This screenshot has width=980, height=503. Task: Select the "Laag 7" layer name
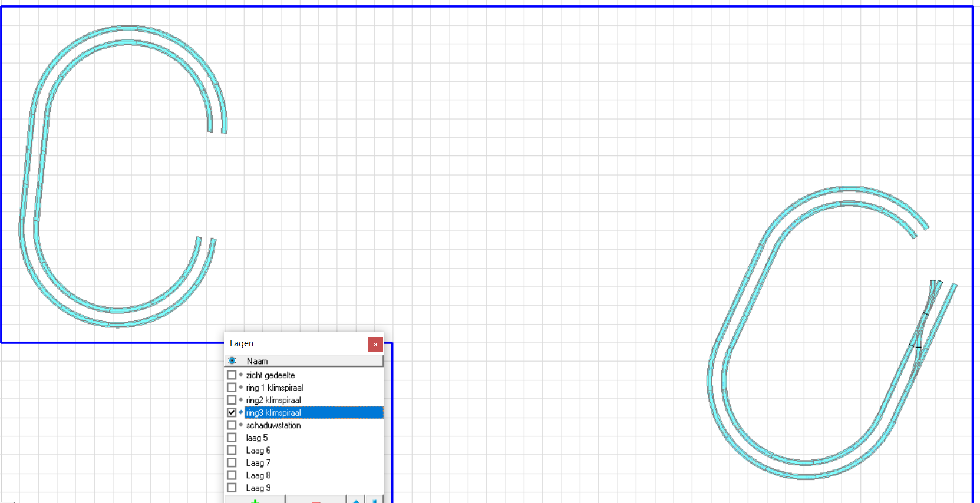coord(258,463)
